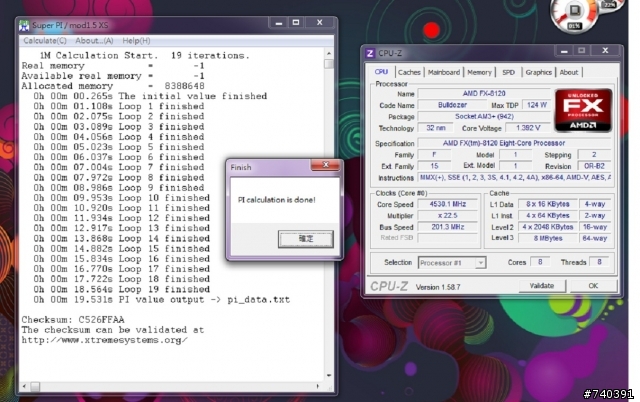
Task: Click Super PI horizontal scrollbar right arrow
Action: 318,386
